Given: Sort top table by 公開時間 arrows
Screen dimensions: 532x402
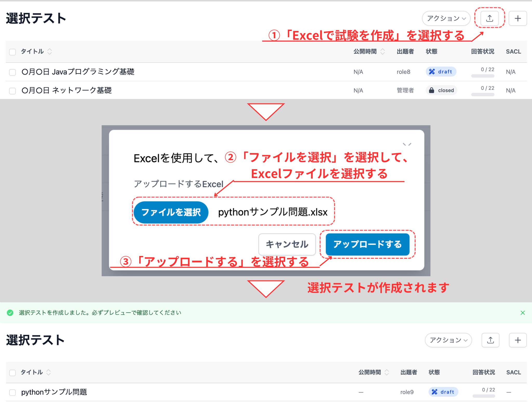Looking at the screenshot, I should 382,51.
